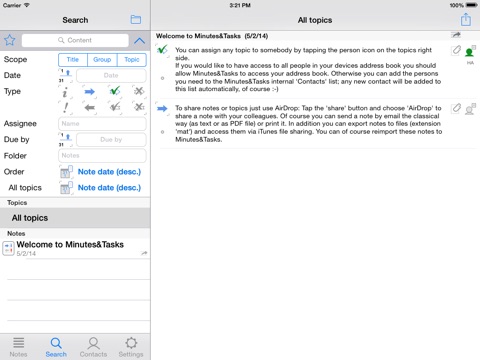Select the All topics list row
Viewport: 480px width, 360px height.
pos(75,218)
